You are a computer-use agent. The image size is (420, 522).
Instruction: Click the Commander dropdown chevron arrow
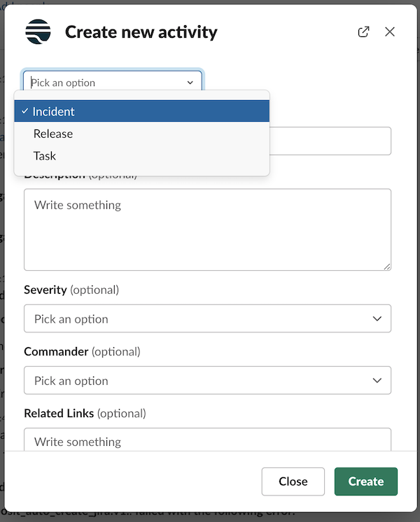click(x=377, y=381)
